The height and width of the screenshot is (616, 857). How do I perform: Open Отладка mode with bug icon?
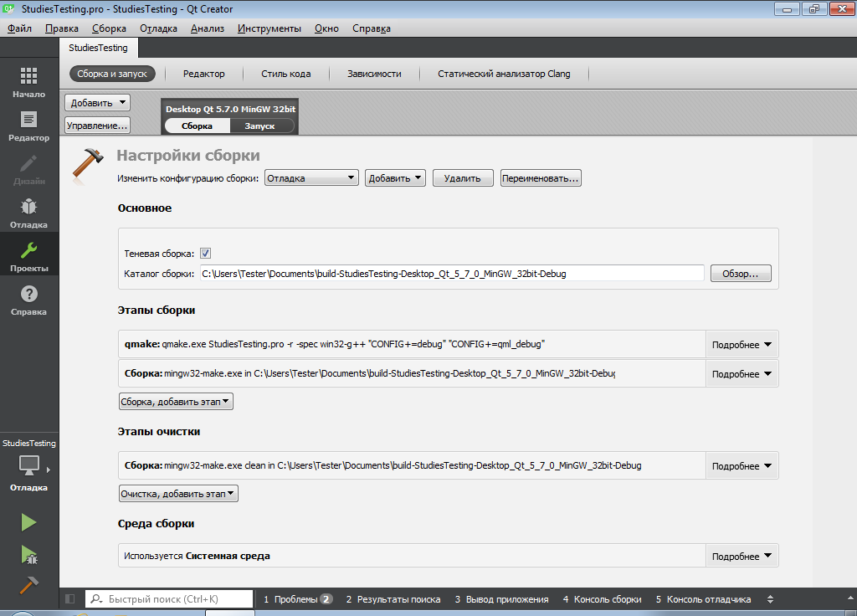pos(29,213)
